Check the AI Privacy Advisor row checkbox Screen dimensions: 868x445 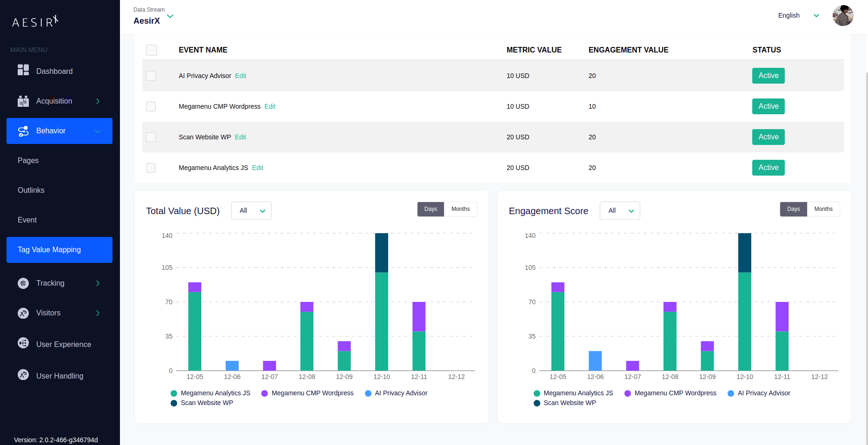coord(151,76)
